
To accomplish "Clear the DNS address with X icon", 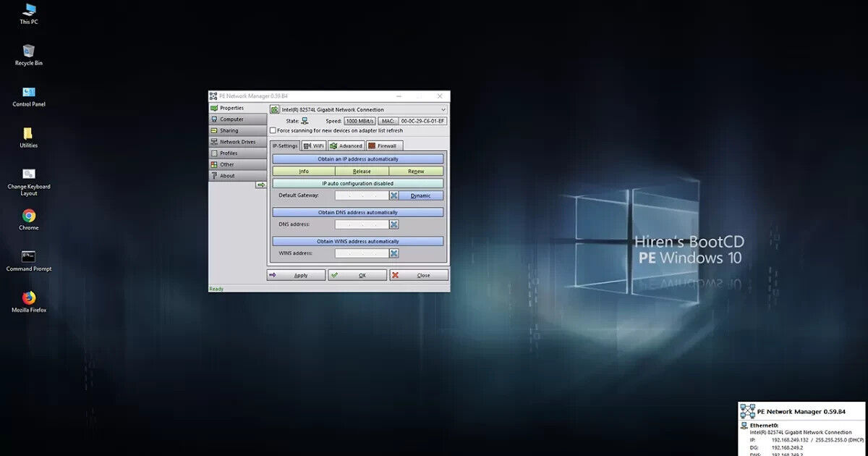I will [394, 224].
